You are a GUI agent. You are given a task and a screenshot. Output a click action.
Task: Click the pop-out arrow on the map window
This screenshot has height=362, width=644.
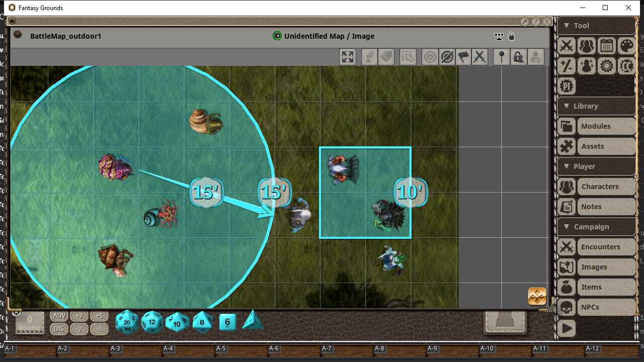[x=525, y=22]
